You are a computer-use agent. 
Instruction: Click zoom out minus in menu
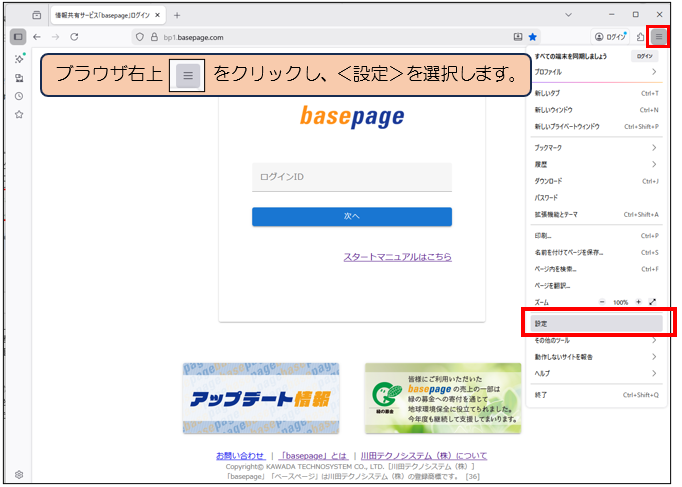pyautogui.click(x=602, y=301)
